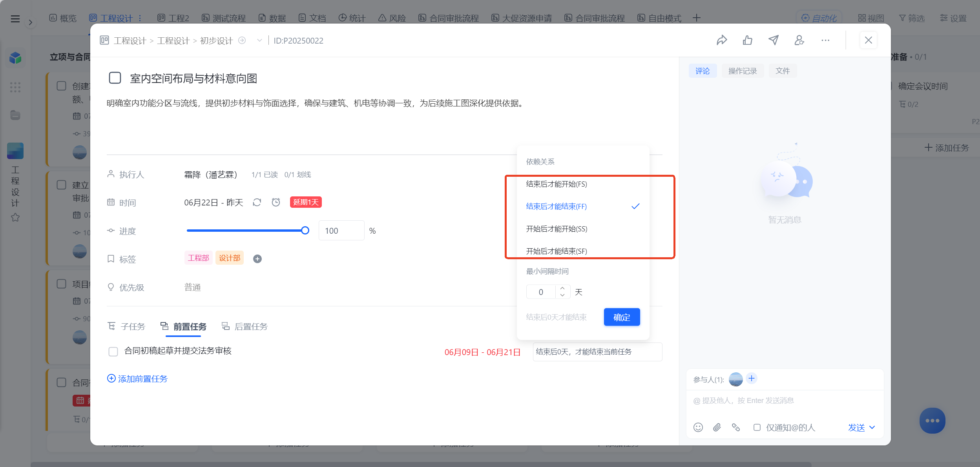980x467 pixels.
Task: Click the alarm reminder clock icon
Action: [276, 202]
